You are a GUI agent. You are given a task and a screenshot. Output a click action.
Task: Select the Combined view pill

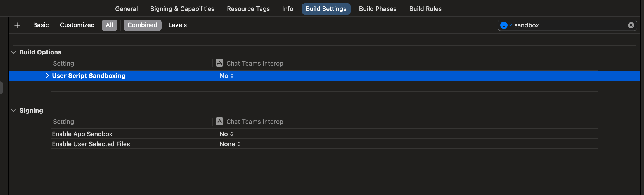click(x=142, y=25)
